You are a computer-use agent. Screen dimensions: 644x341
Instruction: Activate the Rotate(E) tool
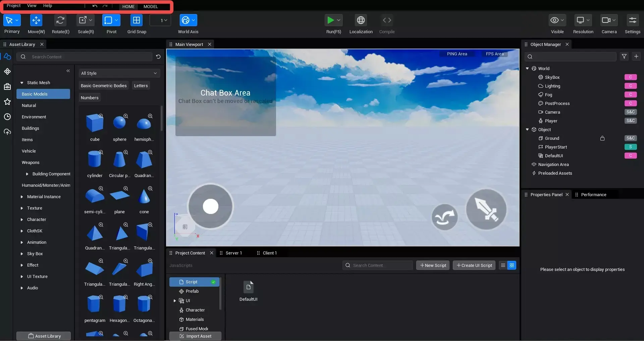point(60,20)
